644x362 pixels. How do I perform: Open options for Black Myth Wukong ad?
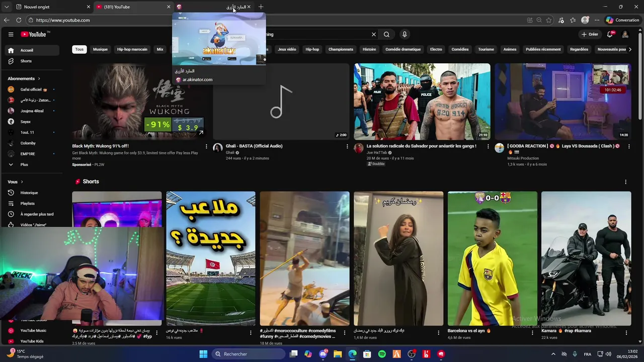[206, 146]
